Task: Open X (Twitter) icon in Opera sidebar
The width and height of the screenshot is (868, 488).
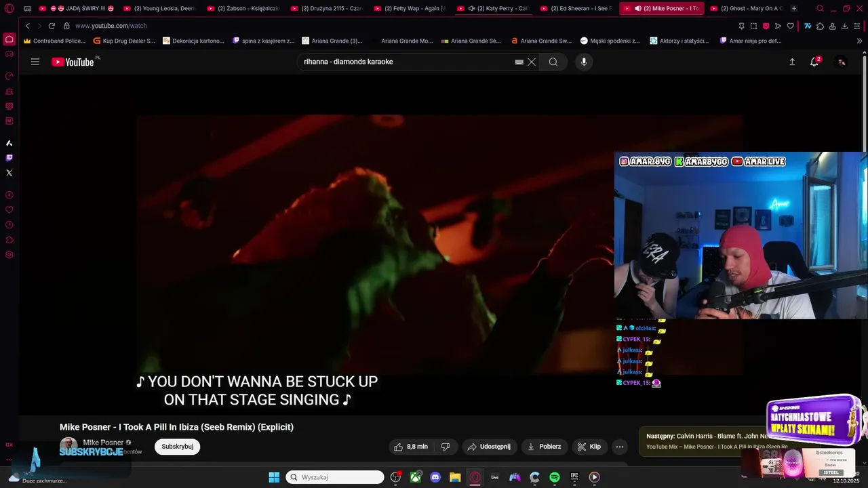Action: (x=9, y=173)
